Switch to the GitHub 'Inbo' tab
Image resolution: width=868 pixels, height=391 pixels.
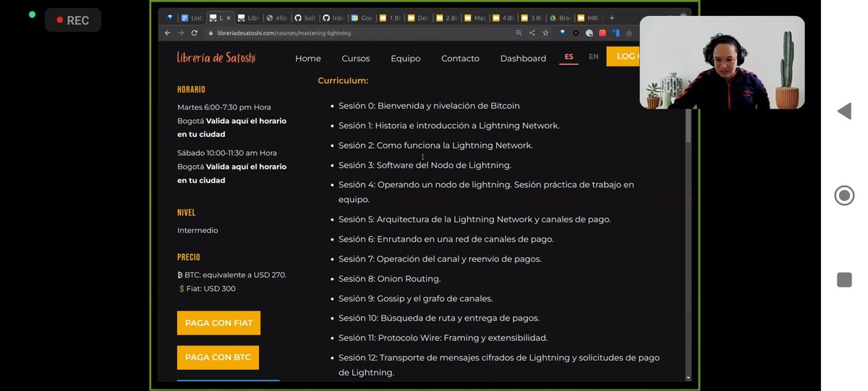point(333,17)
